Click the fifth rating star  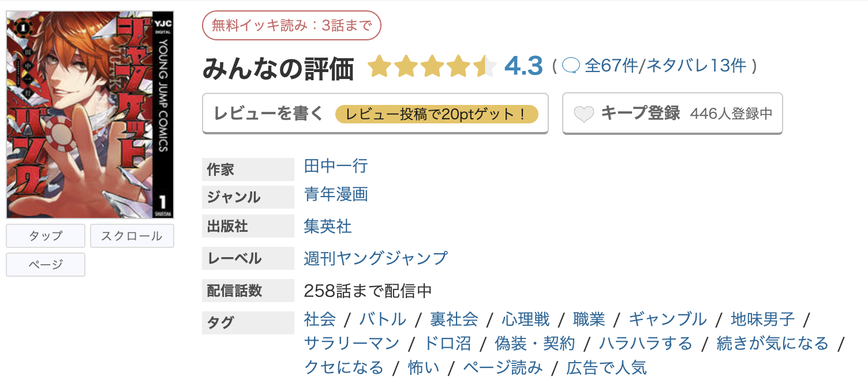[484, 66]
